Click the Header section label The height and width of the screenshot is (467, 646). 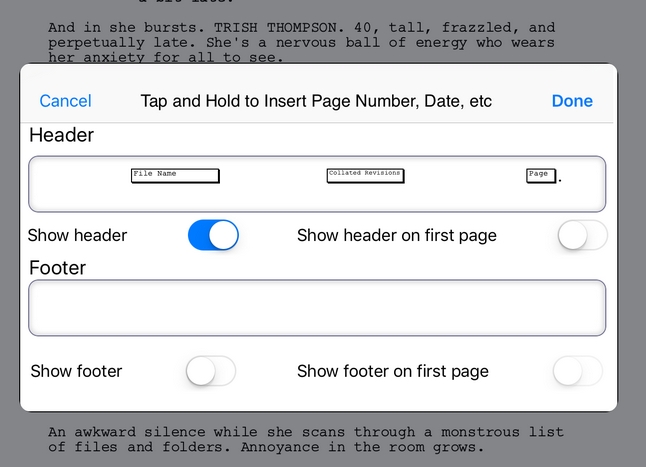61,135
